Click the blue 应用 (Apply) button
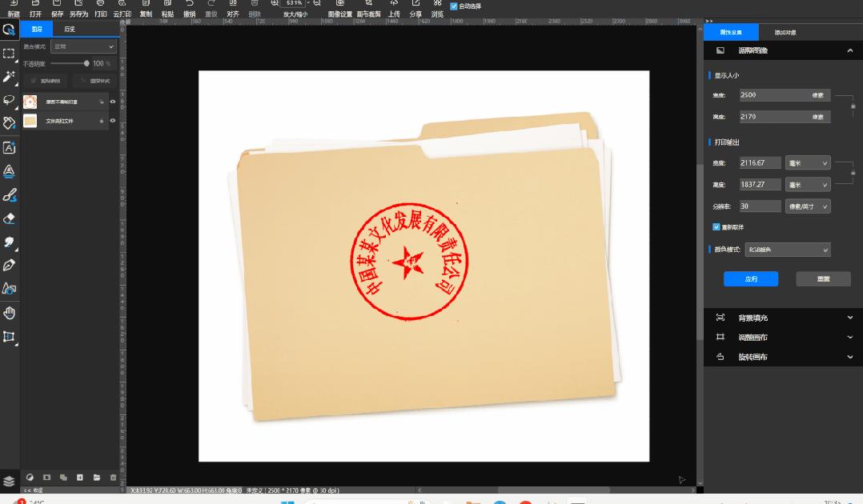Viewport: 863px width, 504px height. [x=751, y=279]
